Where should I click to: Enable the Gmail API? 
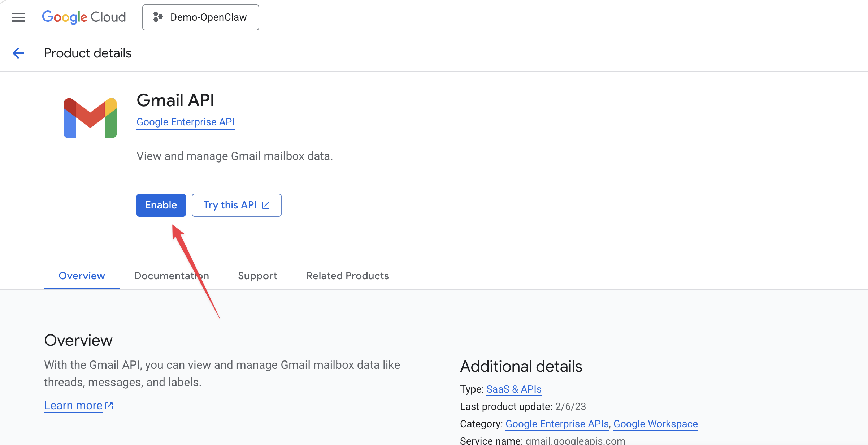(x=161, y=205)
